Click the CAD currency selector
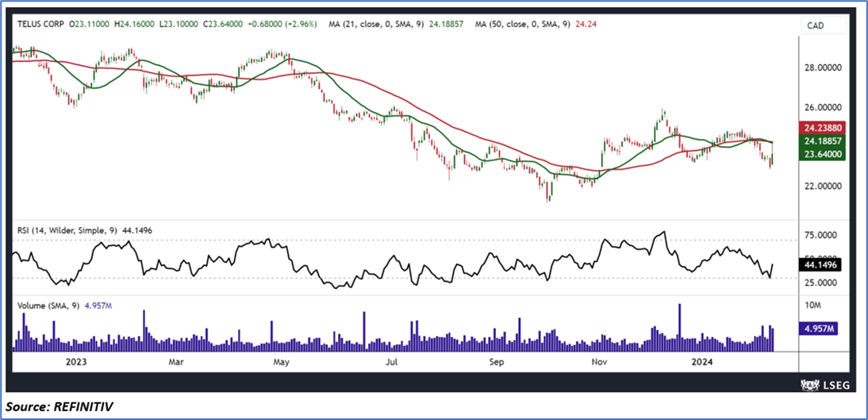868x420 pixels. point(823,25)
